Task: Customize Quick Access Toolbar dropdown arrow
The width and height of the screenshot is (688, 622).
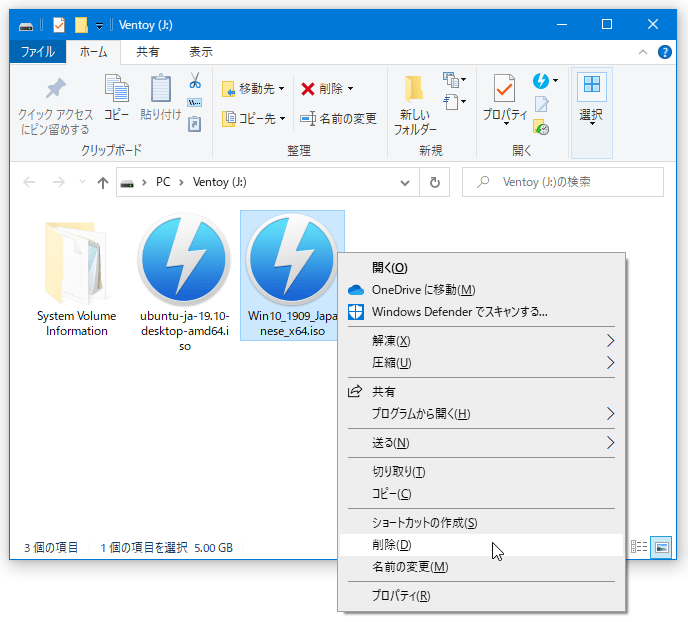Action: pyautogui.click(x=100, y=26)
